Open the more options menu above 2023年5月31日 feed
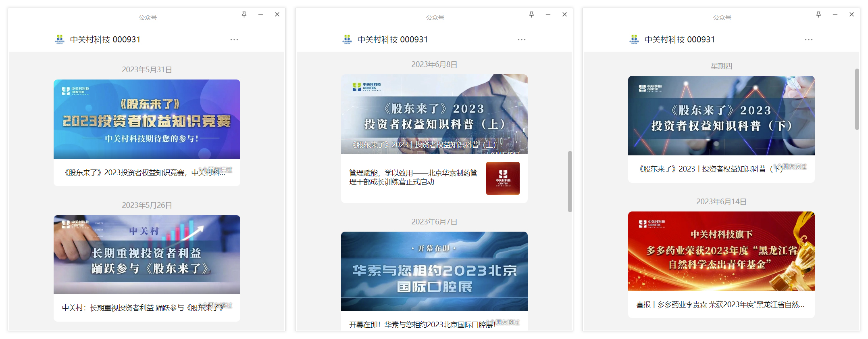This screenshot has height=339, width=868. pos(234,40)
